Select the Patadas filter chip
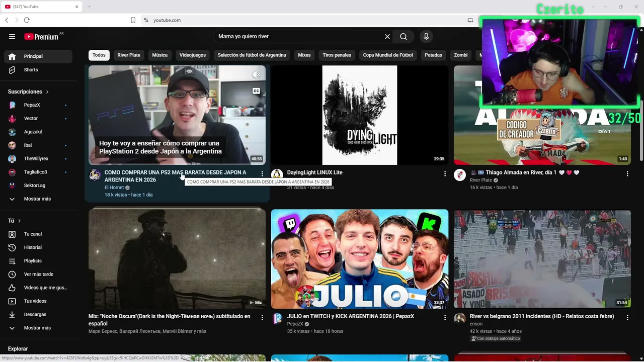This screenshot has height=362, width=644. (433, 55)
